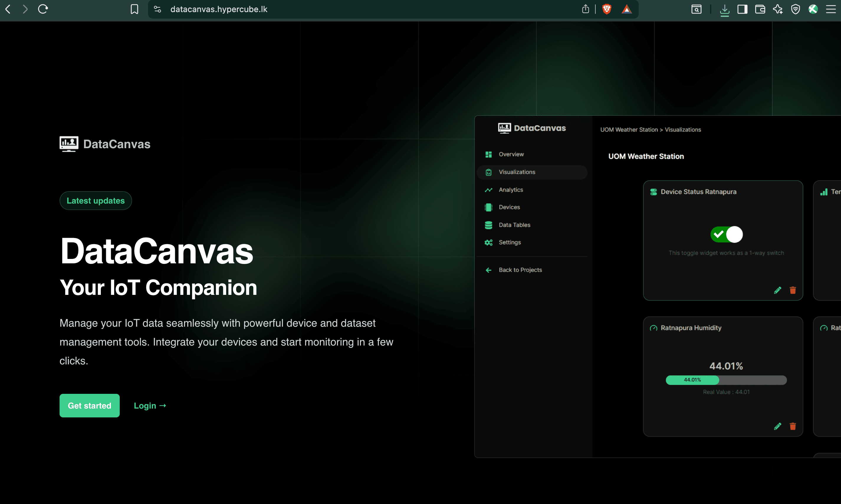Open the Analytics section

click(511, 189)
